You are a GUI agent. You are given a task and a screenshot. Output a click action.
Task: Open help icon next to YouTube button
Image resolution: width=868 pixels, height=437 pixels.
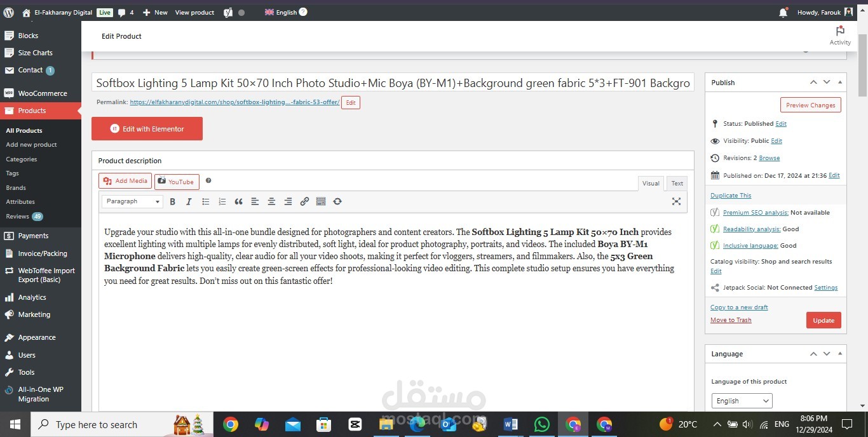(x=208, y=181)
